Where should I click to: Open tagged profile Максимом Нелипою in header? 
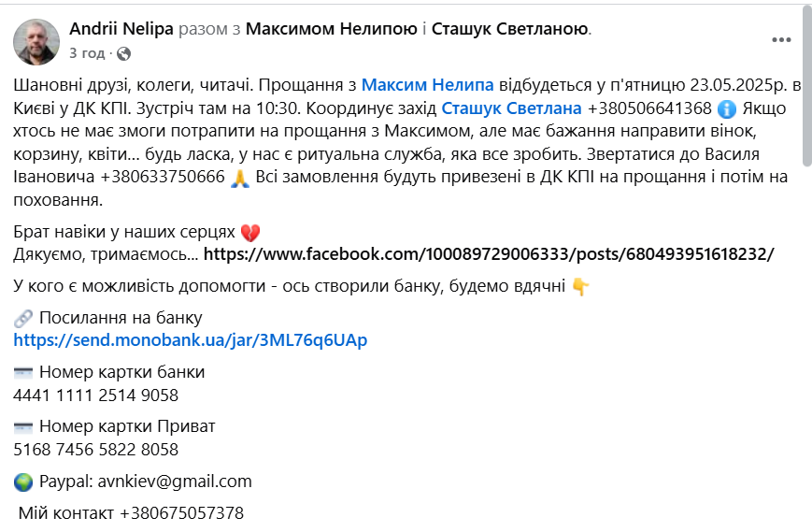click(332, 29)
